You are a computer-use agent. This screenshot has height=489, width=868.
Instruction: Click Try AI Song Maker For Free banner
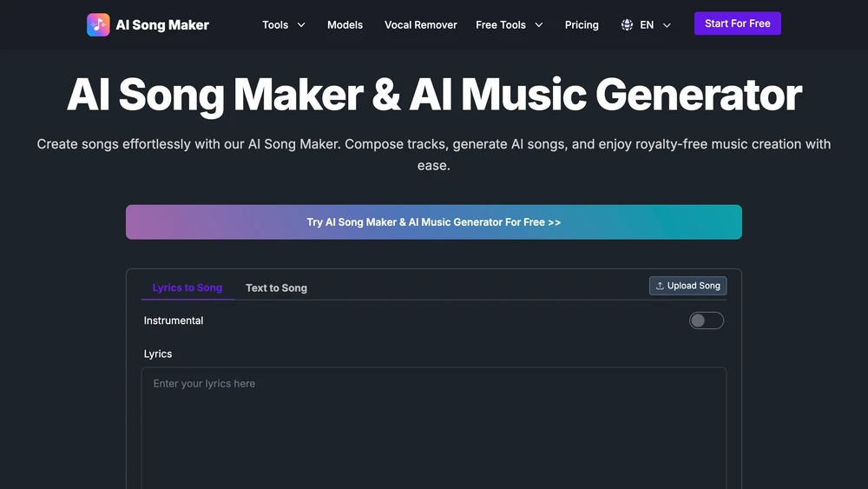click(x=433, y=222)
